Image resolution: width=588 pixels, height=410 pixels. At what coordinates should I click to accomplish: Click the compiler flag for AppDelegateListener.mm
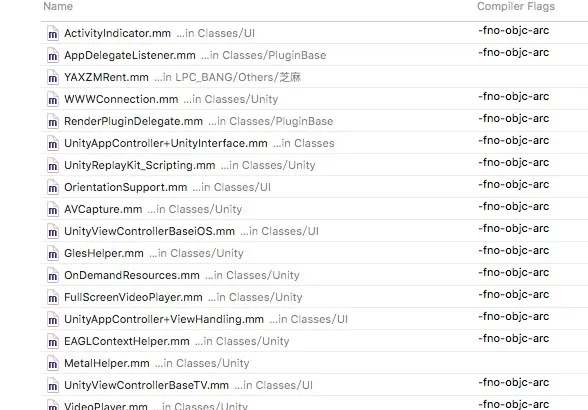(x=514, y=53)
